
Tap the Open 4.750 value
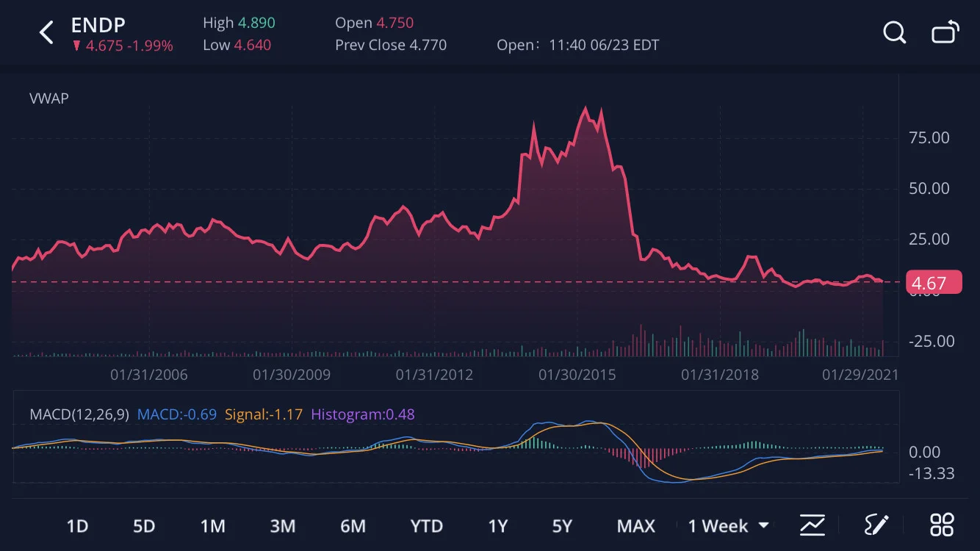click(x=375, y=23)
